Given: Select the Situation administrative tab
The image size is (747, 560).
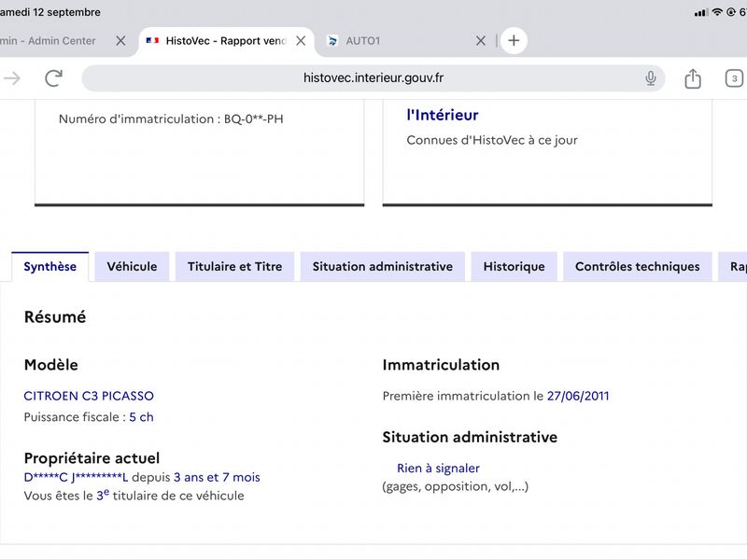Looking at the screenshot, I should (x=383, y=267).
